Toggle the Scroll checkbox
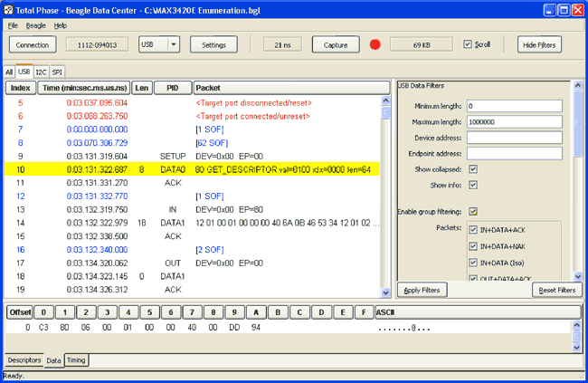Viewport: 588px width, 383px height. [x=467, y=44]
